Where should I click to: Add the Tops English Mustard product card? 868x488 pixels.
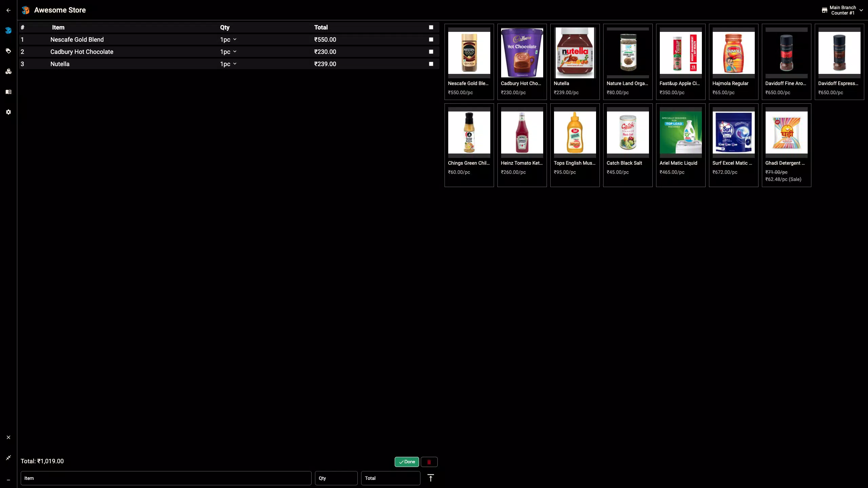[x=575, y=145]
